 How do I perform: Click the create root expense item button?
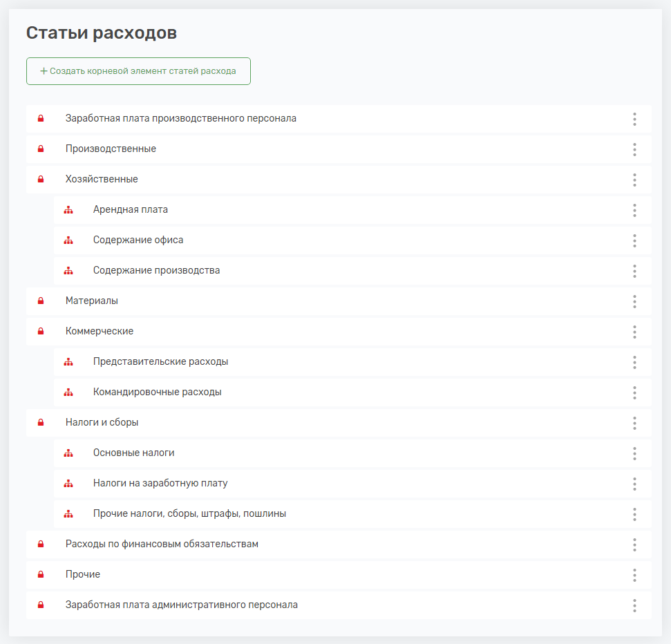point(138,71)
